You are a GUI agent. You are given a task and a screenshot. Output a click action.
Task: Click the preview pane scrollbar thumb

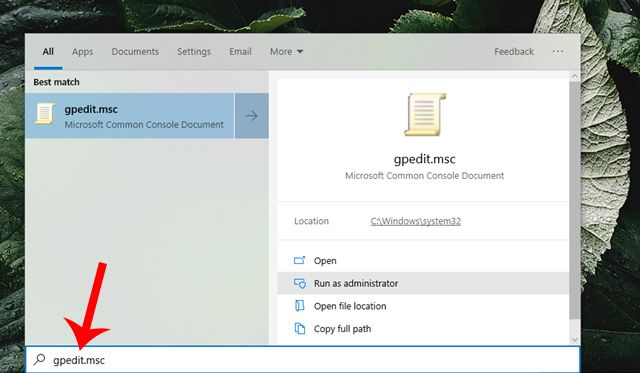click(575, 201)
